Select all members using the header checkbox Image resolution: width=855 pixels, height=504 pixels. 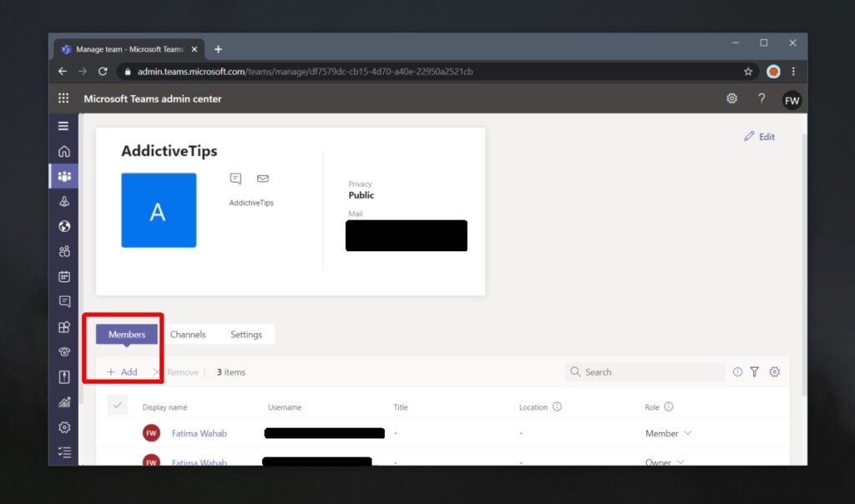[x=118, y=404]
